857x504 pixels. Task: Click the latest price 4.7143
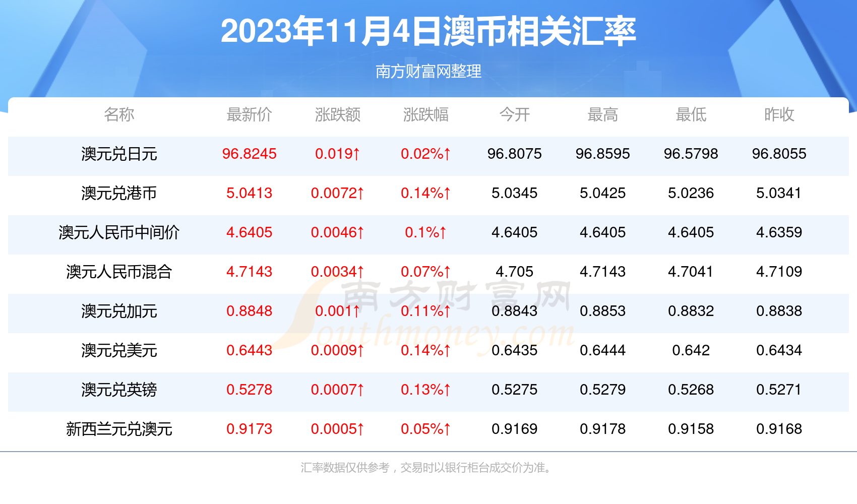tap(249, 272)
